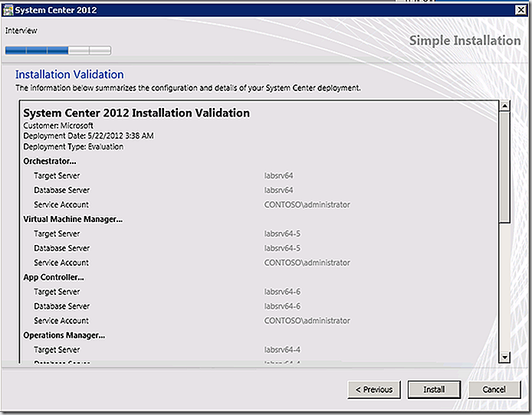Screen dimensions: 532x415
Task: Click the Deployment Date line
Action: (x=88, y=136)
